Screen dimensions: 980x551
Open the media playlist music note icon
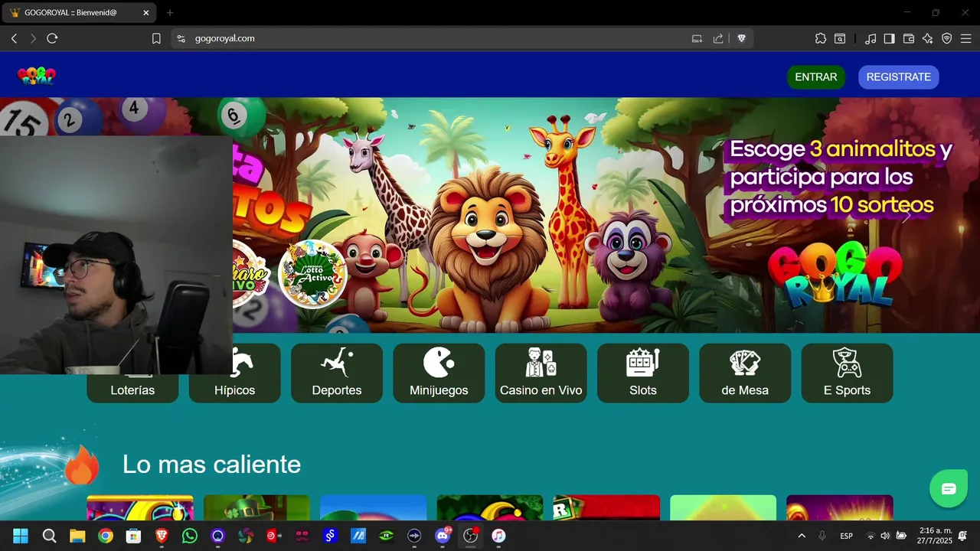(x=871, y=38)
